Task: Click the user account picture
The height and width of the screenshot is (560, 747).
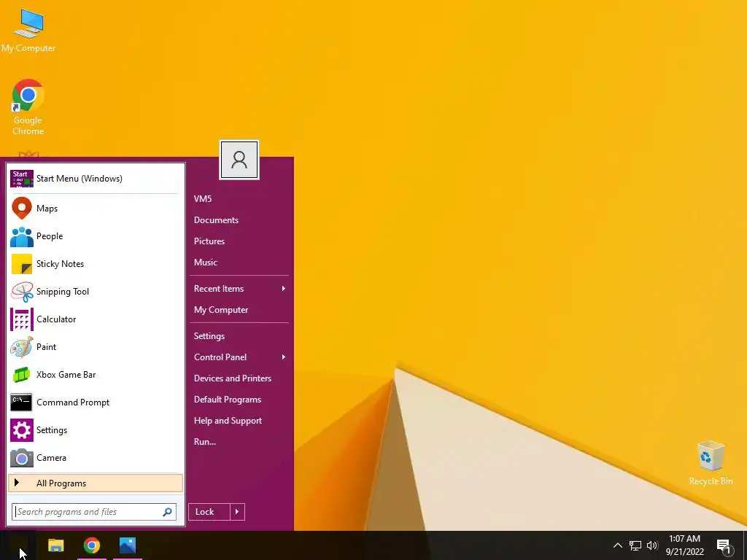Action: pos(239,160)
